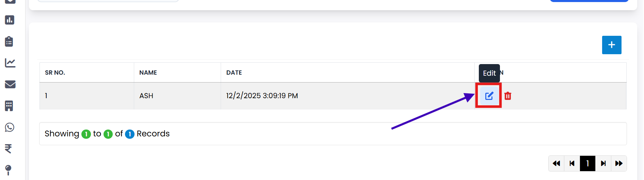Image resolution: width=644 pixels, height=180 pixels.
Task: Click the map pin sidebar icon
Action: click(x=9, y=169)
